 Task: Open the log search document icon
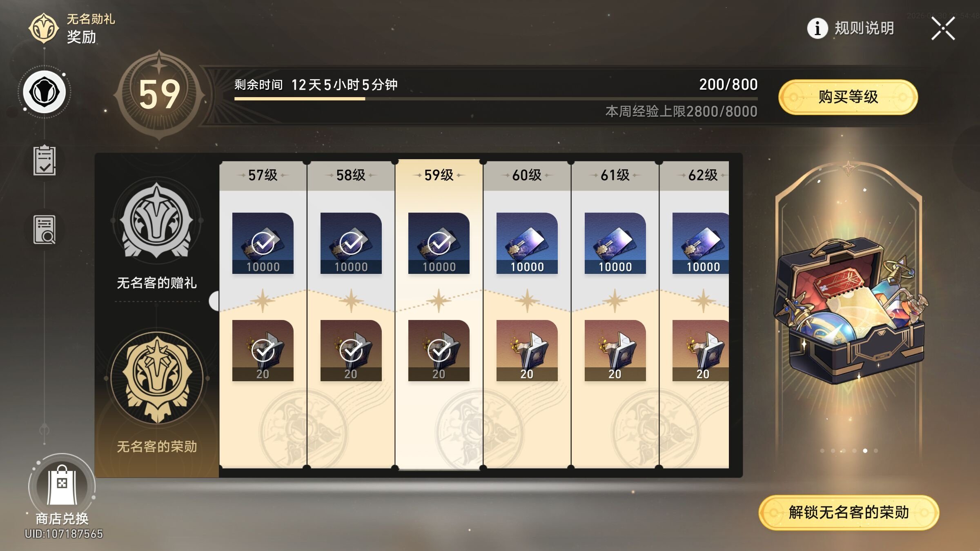click(44, 230)
